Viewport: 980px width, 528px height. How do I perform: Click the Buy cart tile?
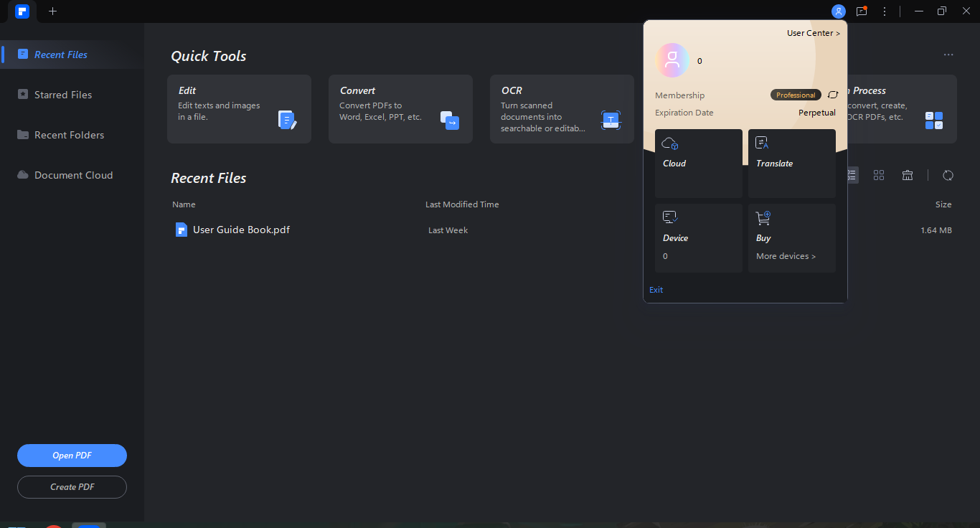tap(792, 238)
